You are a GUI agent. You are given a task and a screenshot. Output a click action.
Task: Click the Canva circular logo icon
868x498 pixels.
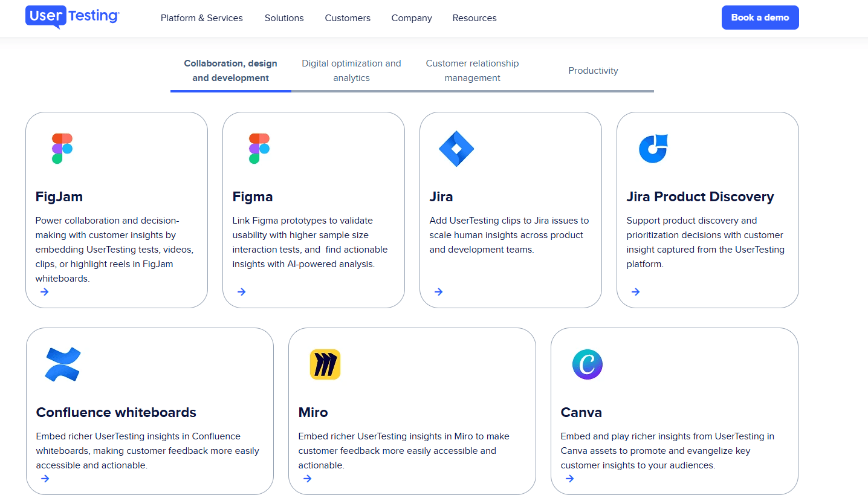[588, 364]
